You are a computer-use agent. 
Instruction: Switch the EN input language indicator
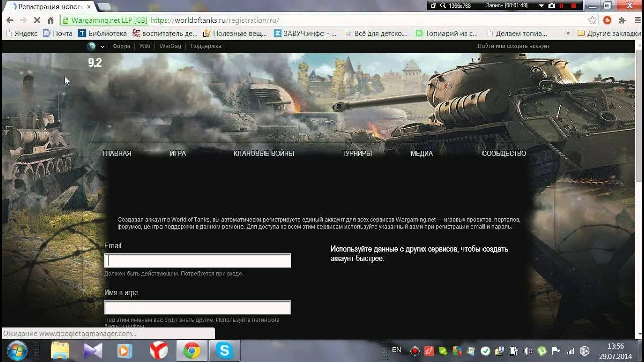[x=396, y=350]
